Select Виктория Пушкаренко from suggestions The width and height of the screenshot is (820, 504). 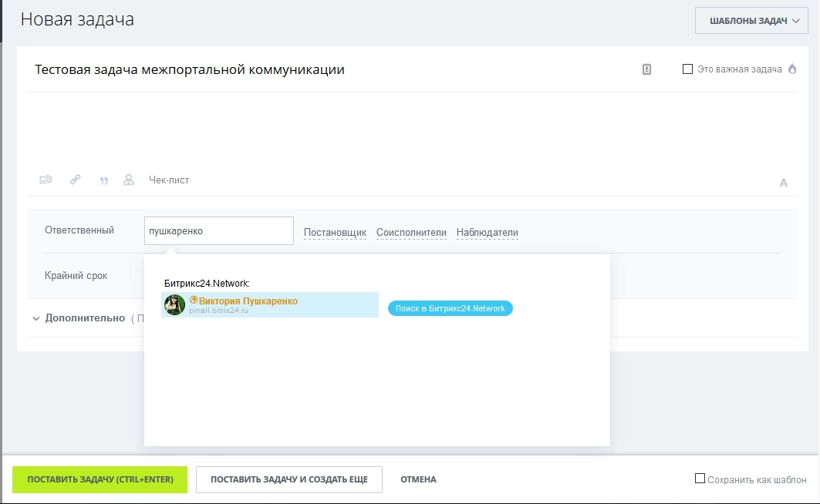(x=249, y=301)
